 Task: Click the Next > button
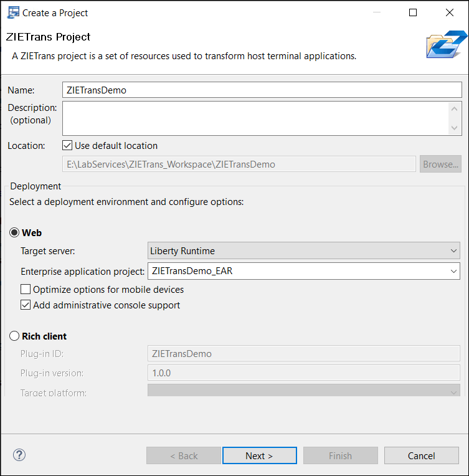coord(260,455)
